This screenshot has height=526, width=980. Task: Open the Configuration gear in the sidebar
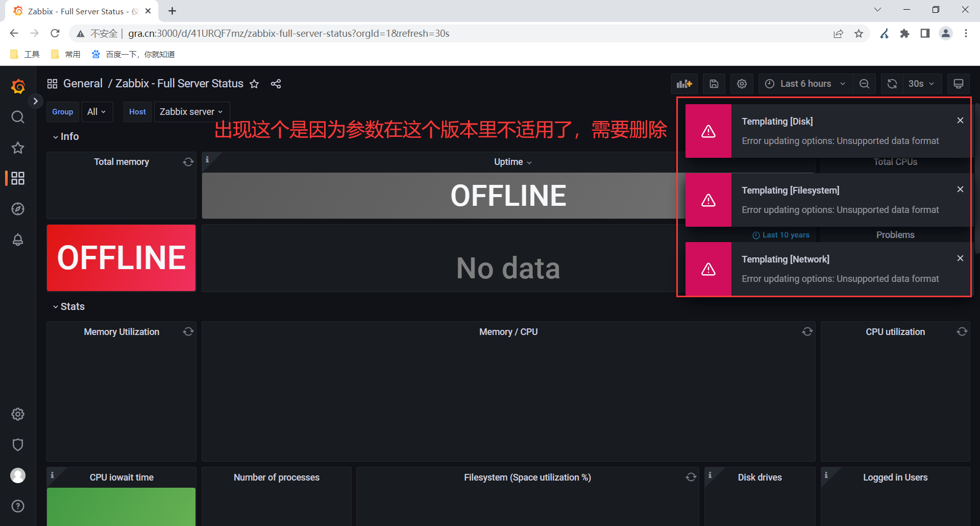tap(18, 414)
